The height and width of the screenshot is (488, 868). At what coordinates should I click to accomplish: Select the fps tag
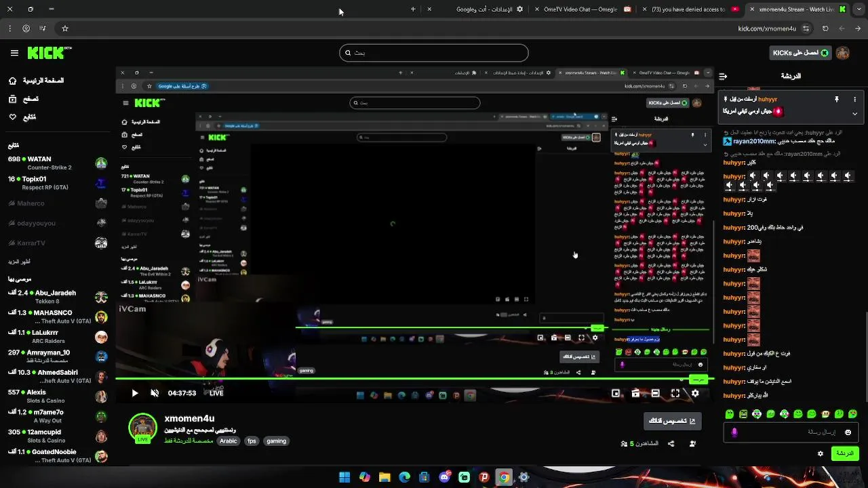[252, 441]
